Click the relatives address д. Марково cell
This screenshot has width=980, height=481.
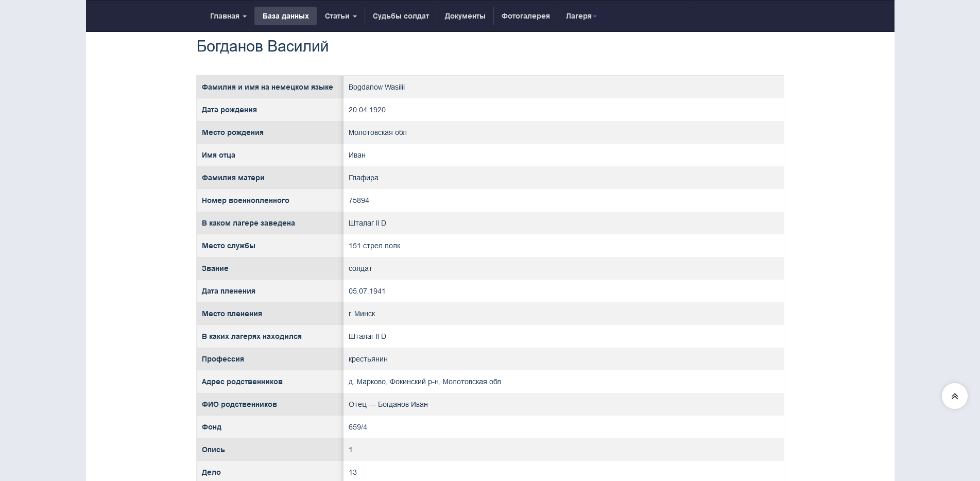424,382
